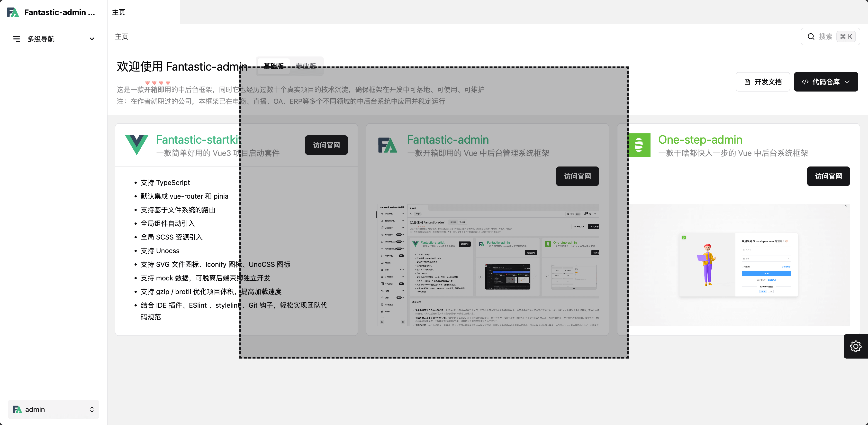Switch to 基础版 edition toggle

point(273,66)
